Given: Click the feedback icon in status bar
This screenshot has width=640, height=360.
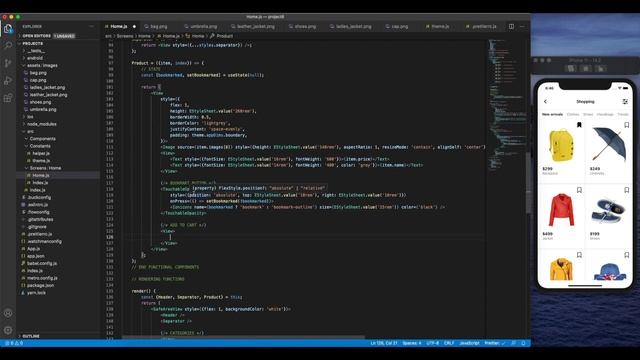Looking at the screenshot, I should click(513, 343).
